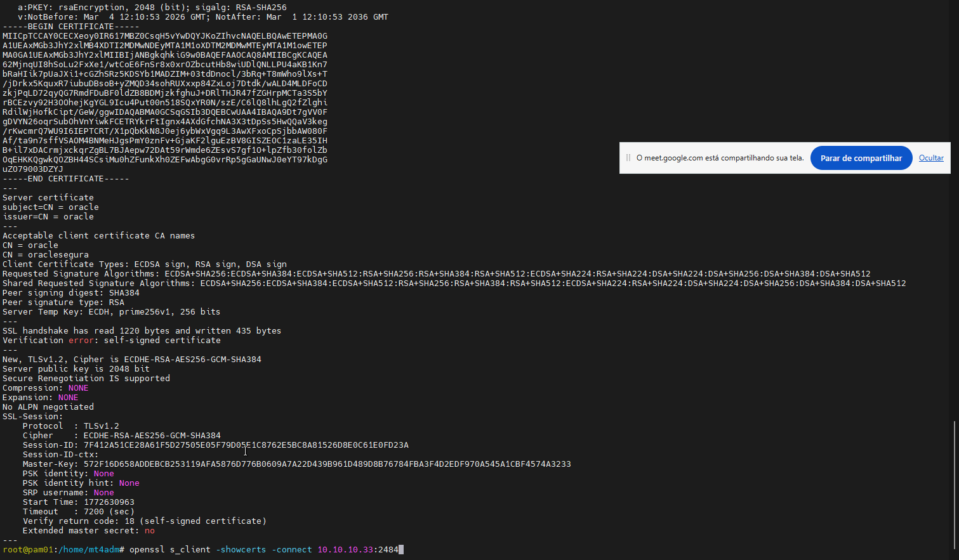Image resolution: width=959 pixels, height=560 pixels.
Task: Click the drag handle on the screen-sharing bar
Action: (x=628, y=158)
